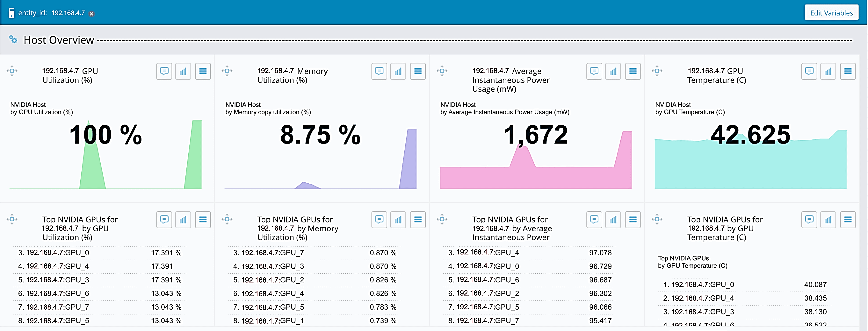Open hamburger menu on GPU Temperature widget
This screenshot has height=331, width=868.
pyautogui.click(x=848, y=71)
